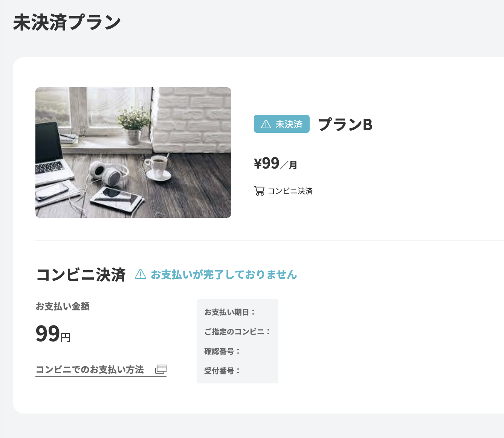Click the plan image thumbnail

pyautogui.click(x=133, y=152)
